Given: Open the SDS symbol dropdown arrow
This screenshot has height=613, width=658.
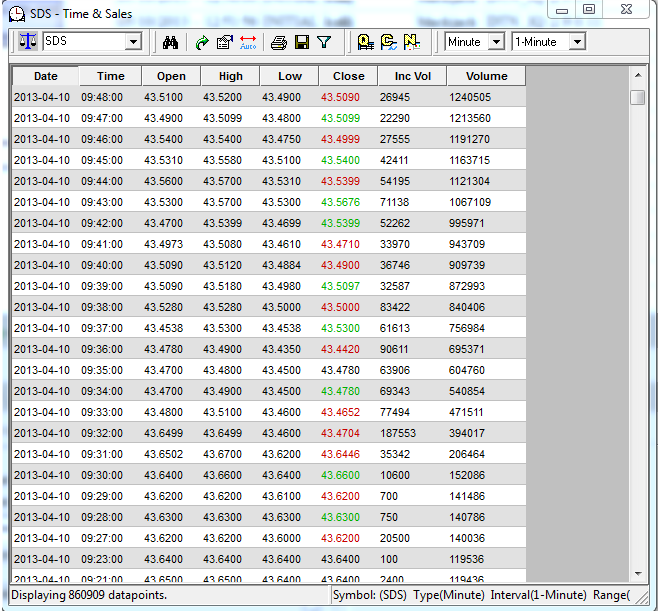Looking at the screenshot, I should click(x=133, y=42).
